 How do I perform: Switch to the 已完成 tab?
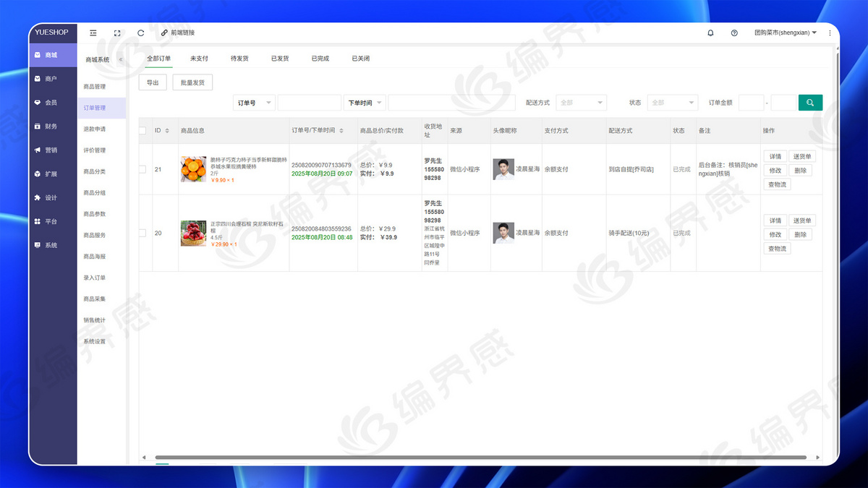point(320,59)
